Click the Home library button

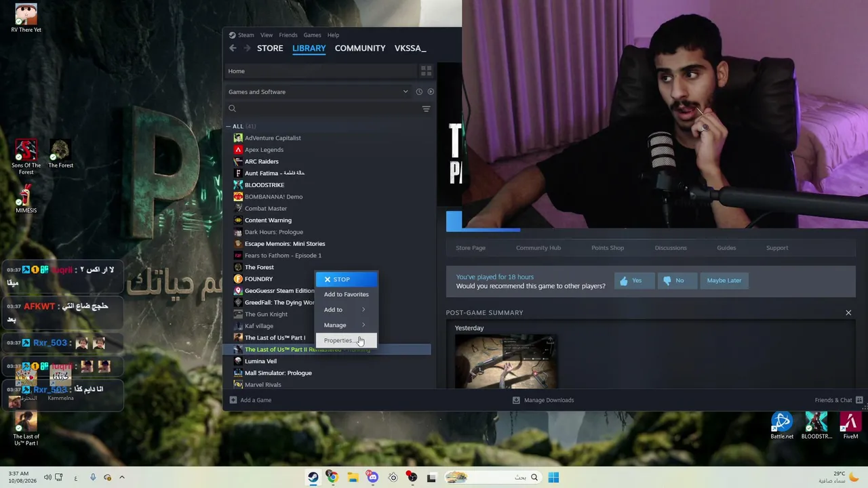[321, 71]
